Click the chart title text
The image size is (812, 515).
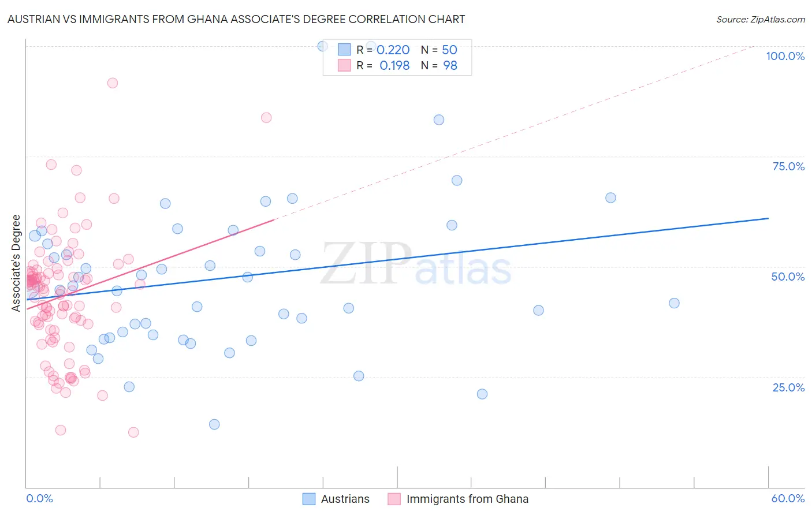click(x=236, y=19)
